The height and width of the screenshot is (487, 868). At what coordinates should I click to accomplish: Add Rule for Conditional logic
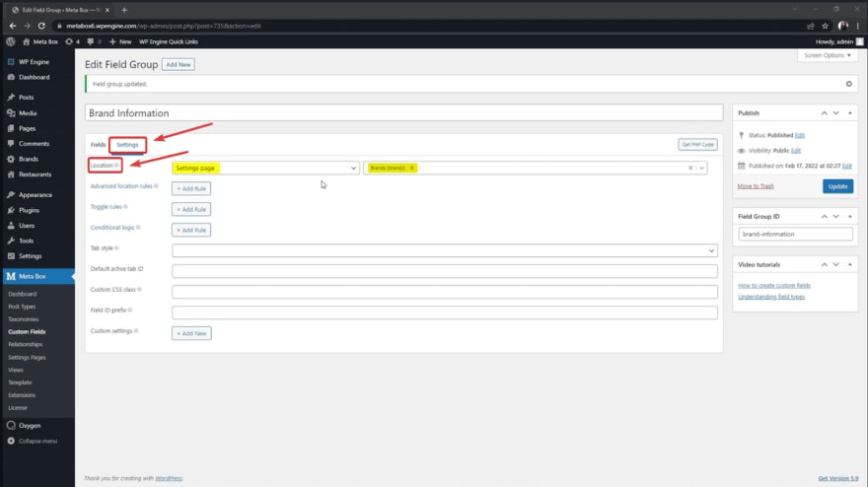[191, 230]
